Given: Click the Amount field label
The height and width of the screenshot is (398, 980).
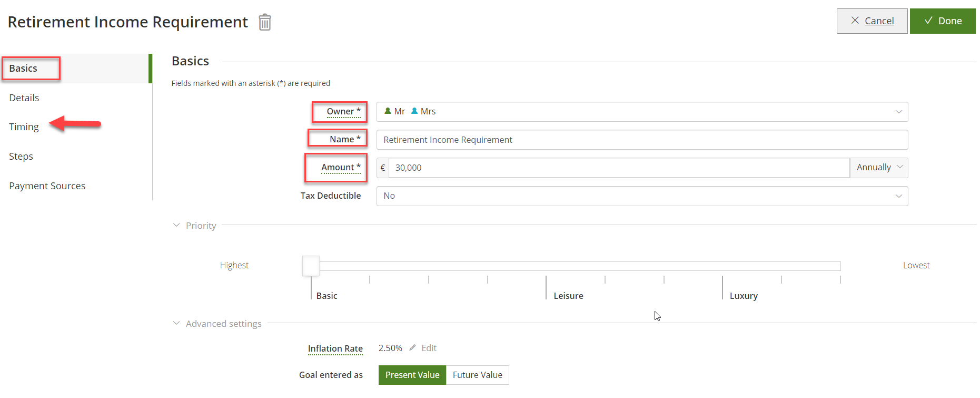Looking at the screenshot, I should coord(341,168).
